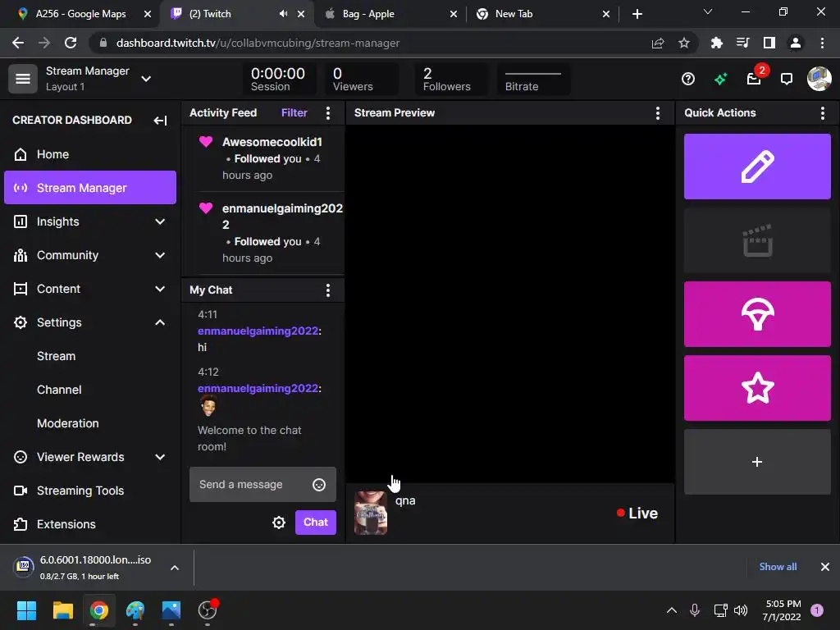This screenshot has height=630, width=840.
Task: Click the qna stream category thumbnail
Action: [x=370, y=513]
